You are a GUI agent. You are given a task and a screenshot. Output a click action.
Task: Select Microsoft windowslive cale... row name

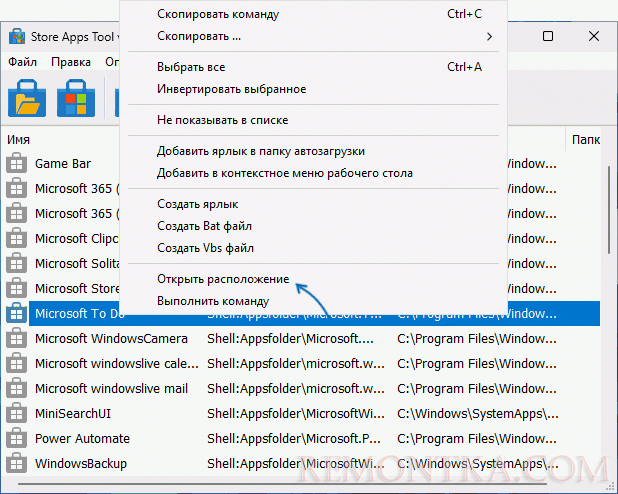[117, 364]
